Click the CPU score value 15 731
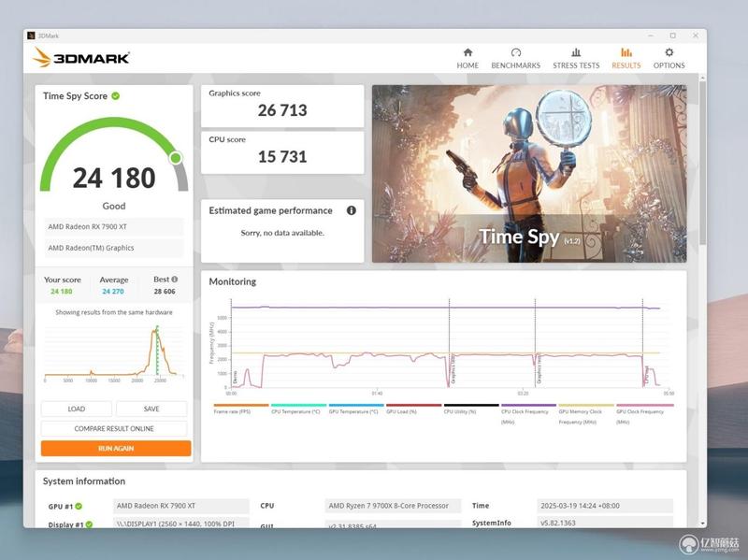The image size is (748, 560). (x=282, y=156)
